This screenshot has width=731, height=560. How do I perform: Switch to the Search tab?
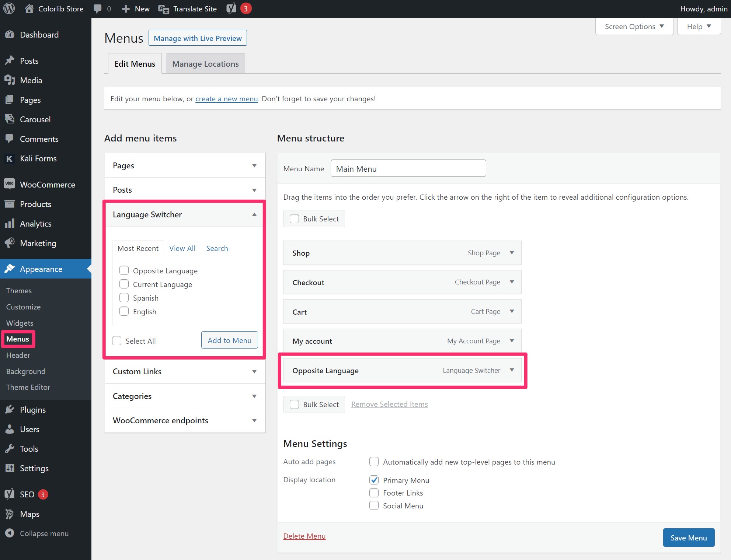tap(217, 248)
